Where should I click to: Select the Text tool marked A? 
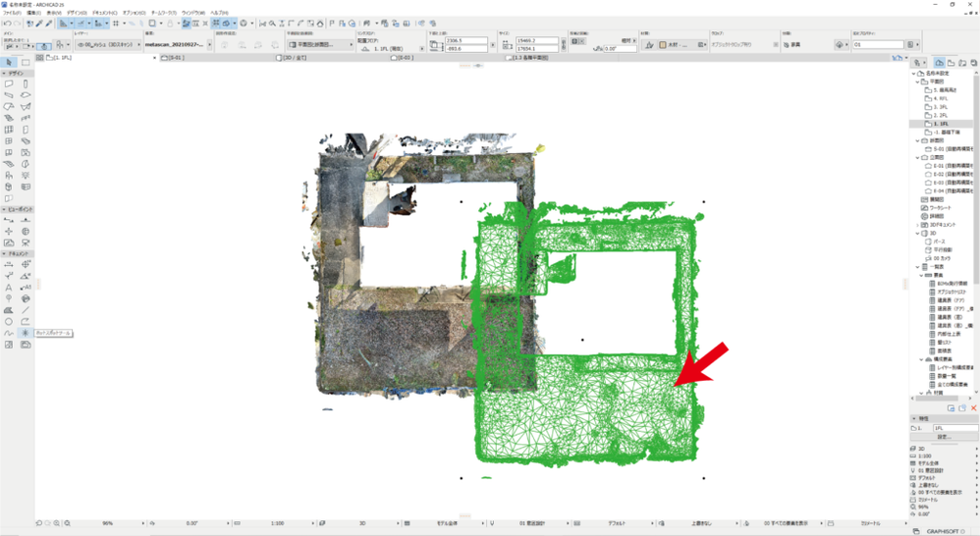click(9, 288)
